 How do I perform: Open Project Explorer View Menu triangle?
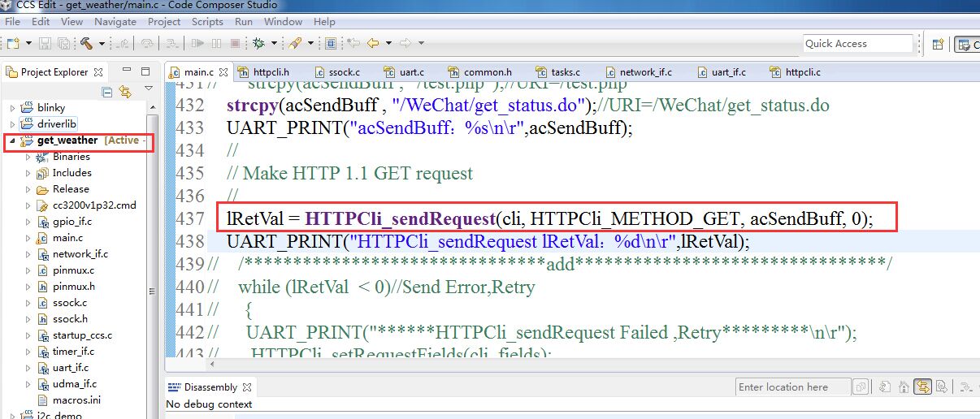[x=148, y=89]
